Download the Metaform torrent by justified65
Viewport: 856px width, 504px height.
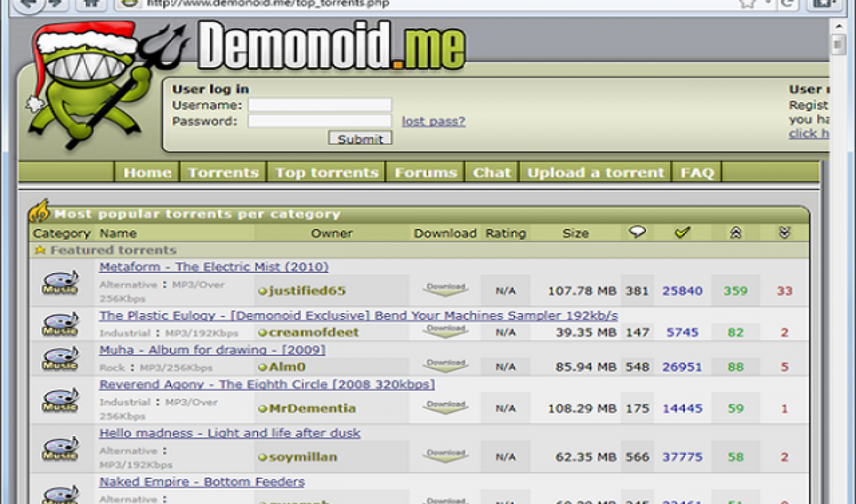[446, 289]
